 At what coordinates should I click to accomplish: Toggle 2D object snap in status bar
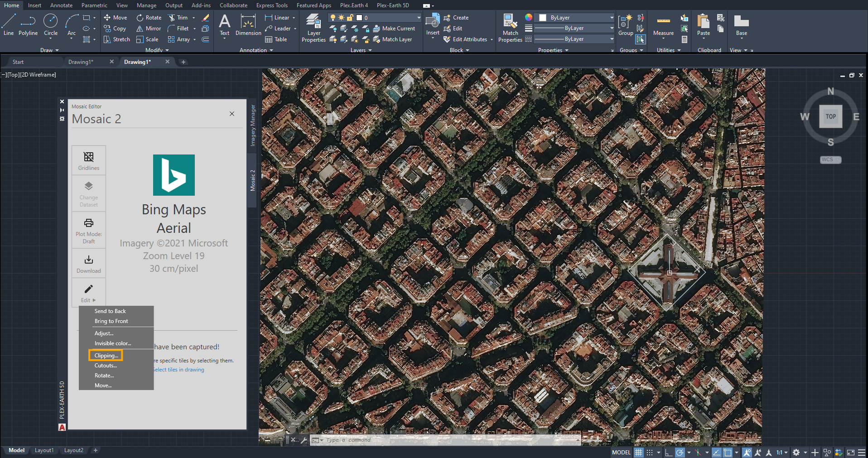pyautogui.click(x=728, y=453)
